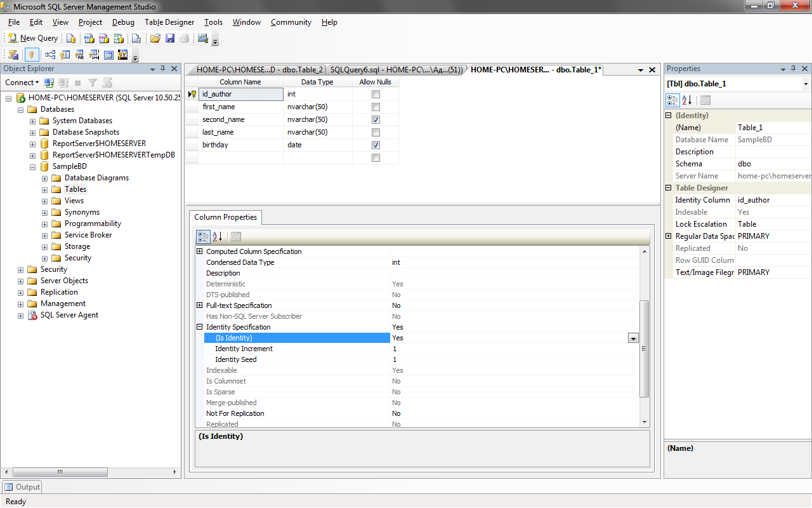Click Connect Object Explorer icon
Image resolution: width=812 pixels, height=508 pixels.
(49, 83)
